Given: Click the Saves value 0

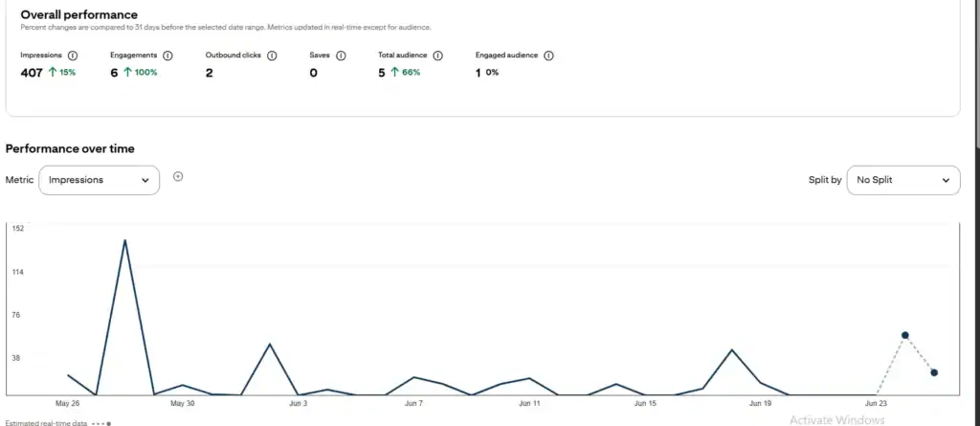Looking at the screenshot, I should coord(313,73).
